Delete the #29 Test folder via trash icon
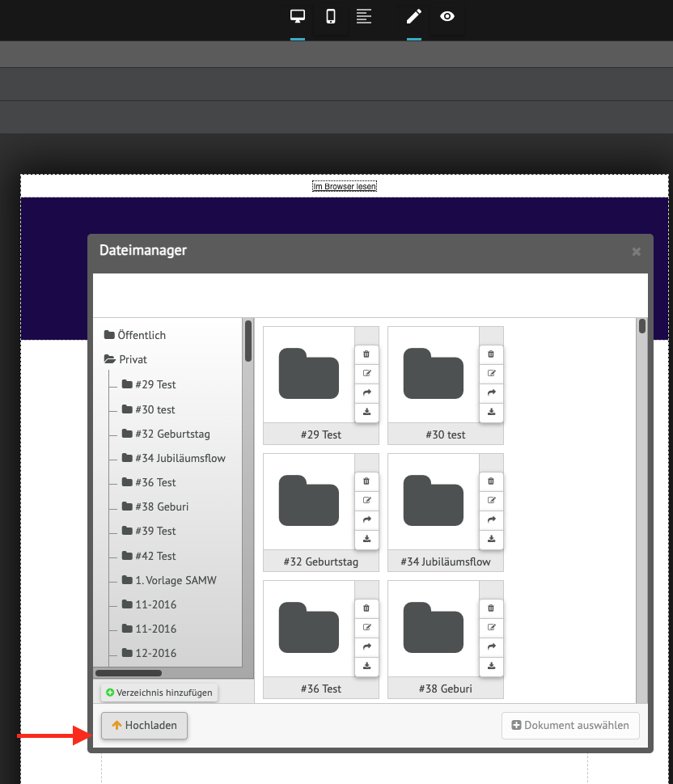The width and height of the screenshot is (673, 784). coord(366,354)
